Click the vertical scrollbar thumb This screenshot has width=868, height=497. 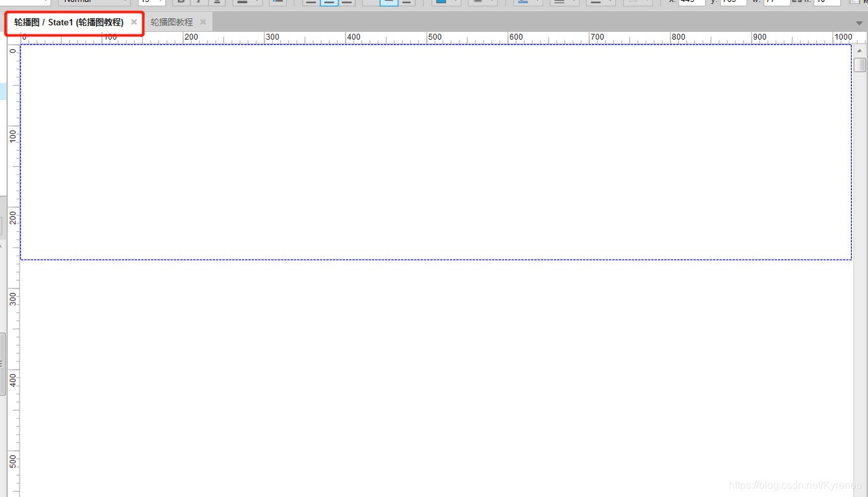[860, 65]
